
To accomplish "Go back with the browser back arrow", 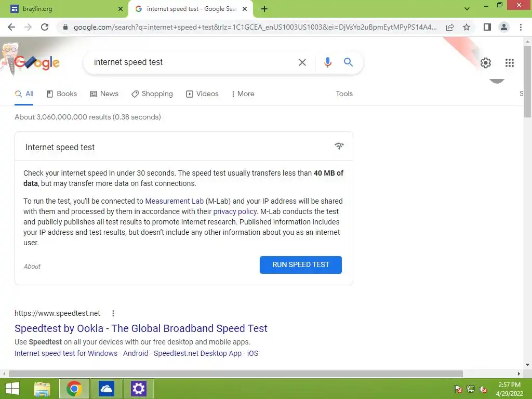I will [11, 27].
